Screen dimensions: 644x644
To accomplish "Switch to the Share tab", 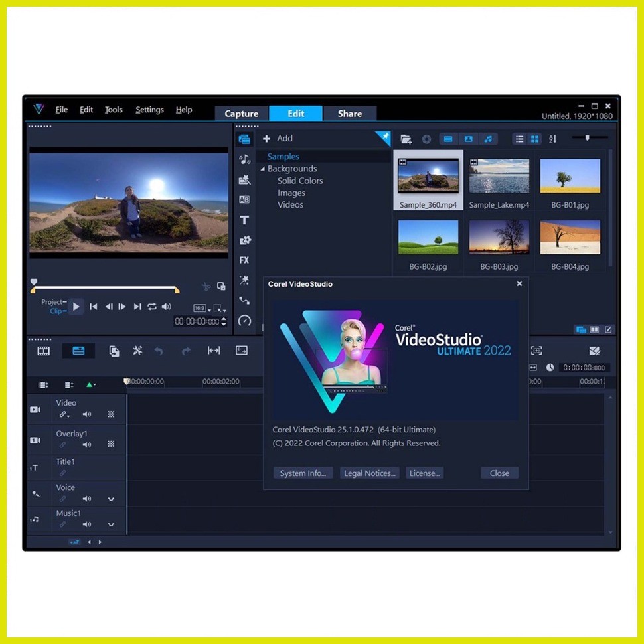I will click(x=350, y=113).
